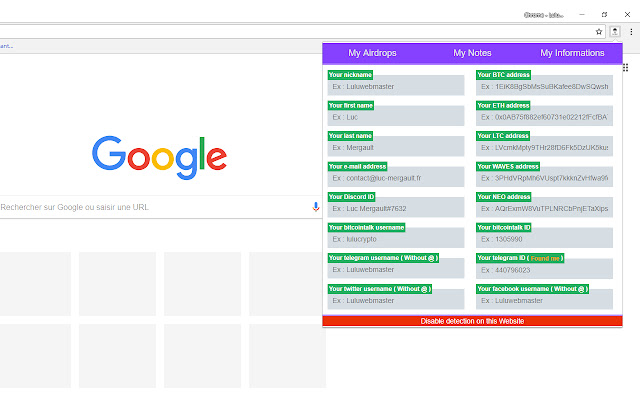Click 'Your nickname' label

click(x=350, y=75)
